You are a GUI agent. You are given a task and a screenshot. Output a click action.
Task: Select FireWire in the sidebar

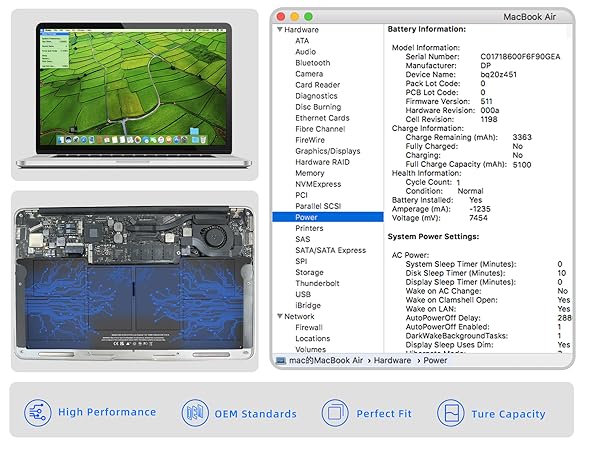pos(310,140)
